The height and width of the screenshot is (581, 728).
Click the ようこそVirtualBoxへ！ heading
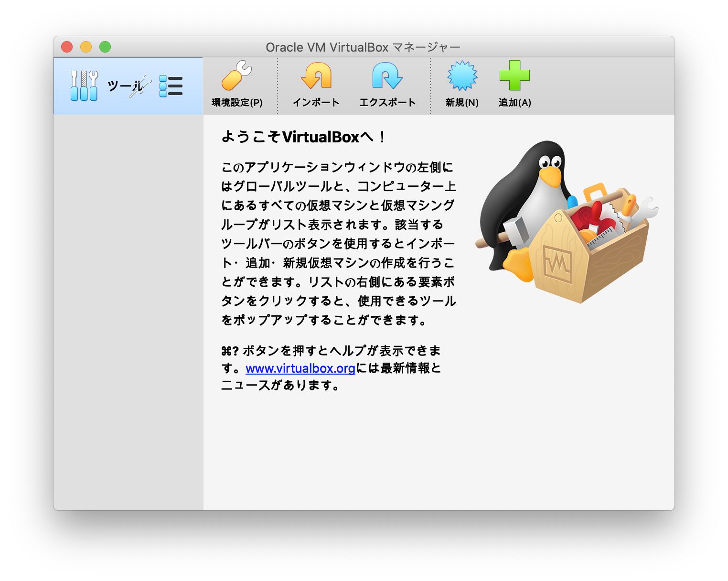pos(303,137)
